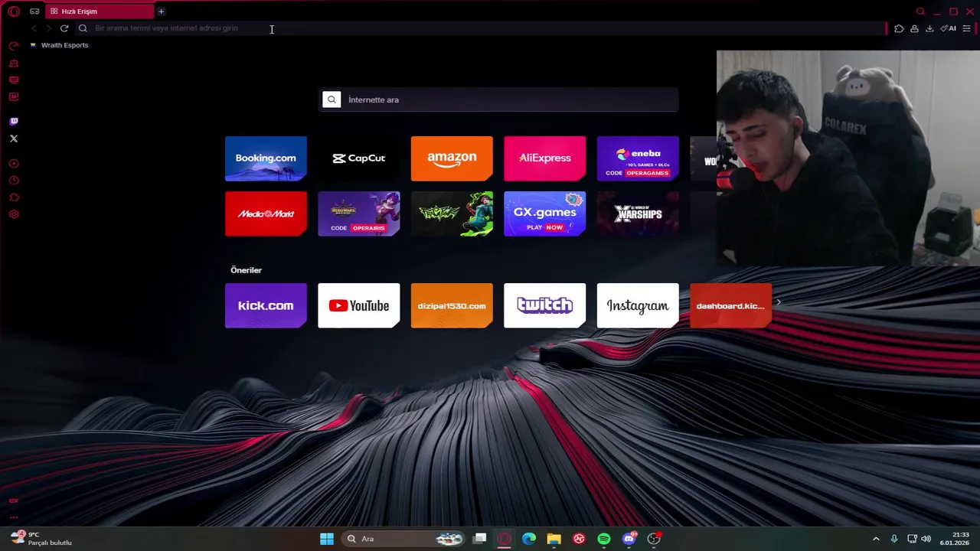Open Discord from the taskbar
Viewport: 980px width, 551px height.
pos(629,539)
